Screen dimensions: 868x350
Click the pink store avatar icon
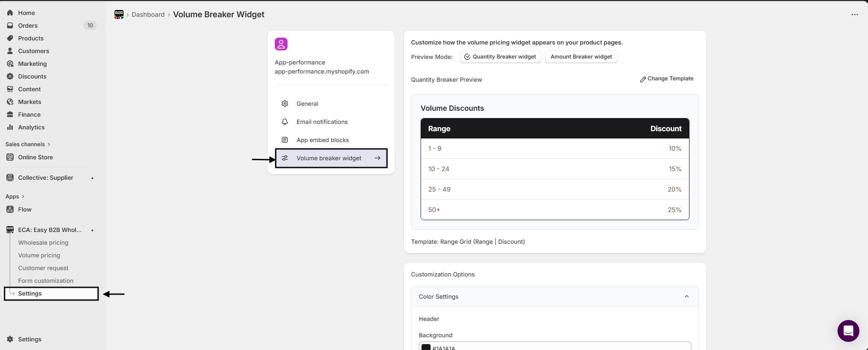pyautogui.click(x=281, y=44)
